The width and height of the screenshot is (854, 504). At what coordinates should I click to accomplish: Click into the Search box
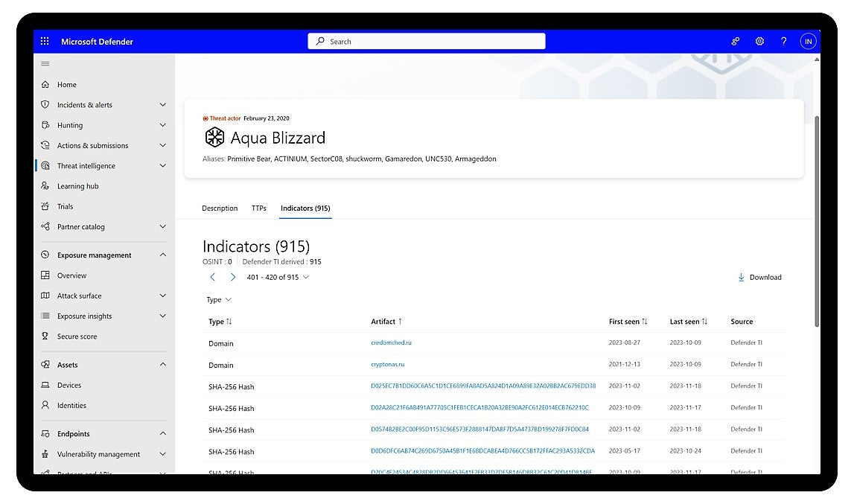[427, 42]
